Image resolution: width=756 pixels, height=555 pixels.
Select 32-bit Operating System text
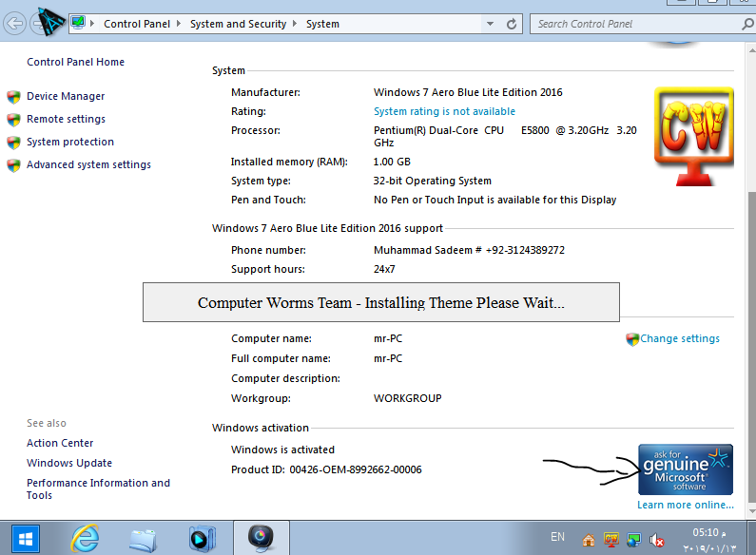point(433,181)
